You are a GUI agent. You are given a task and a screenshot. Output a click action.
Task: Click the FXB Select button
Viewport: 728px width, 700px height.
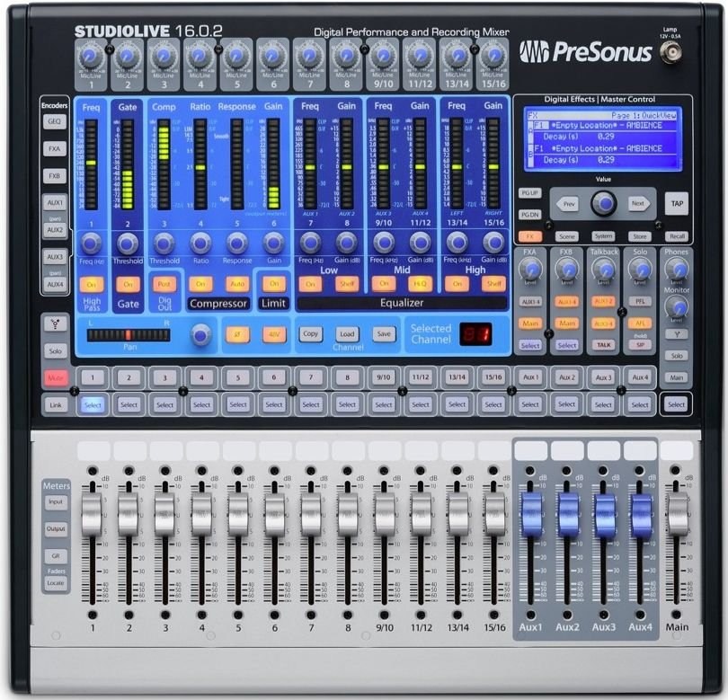pos(566,345)
